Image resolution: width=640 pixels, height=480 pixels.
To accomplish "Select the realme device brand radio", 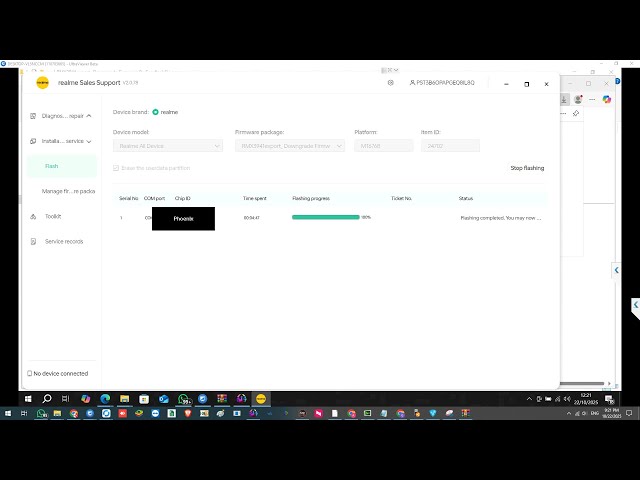I will click(156, 112).
